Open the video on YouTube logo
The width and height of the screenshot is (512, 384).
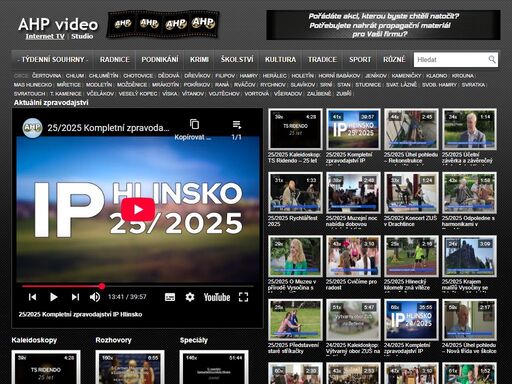217,297
